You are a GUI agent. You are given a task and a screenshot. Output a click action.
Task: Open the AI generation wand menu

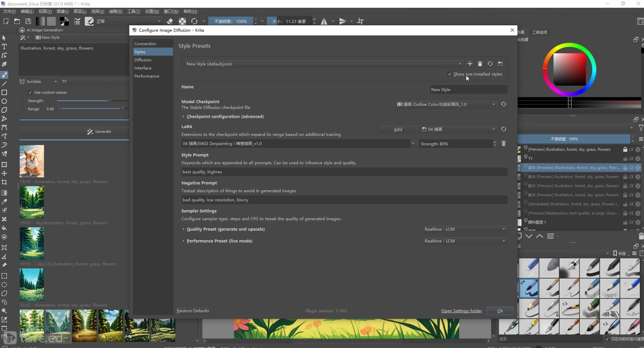click(x=24, y=37)
